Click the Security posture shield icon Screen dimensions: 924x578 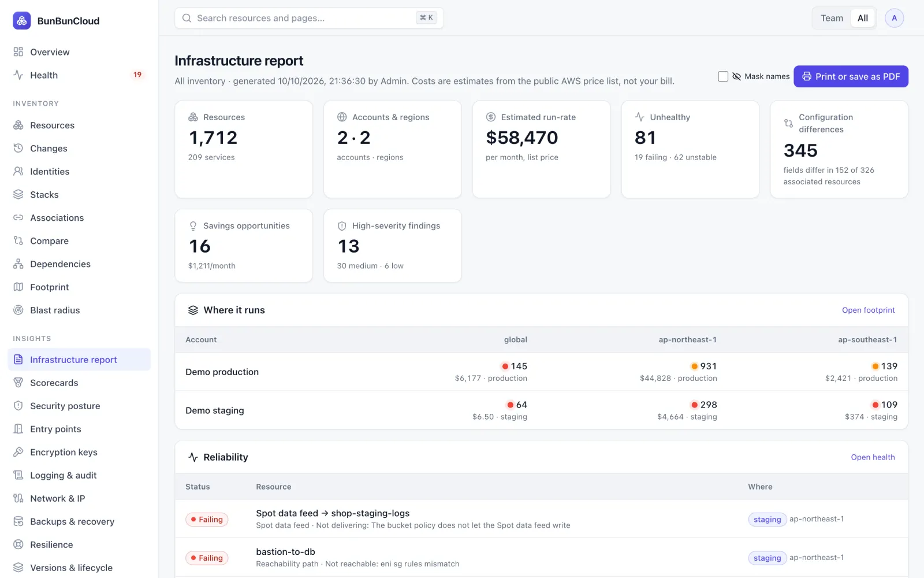(18, 406)
